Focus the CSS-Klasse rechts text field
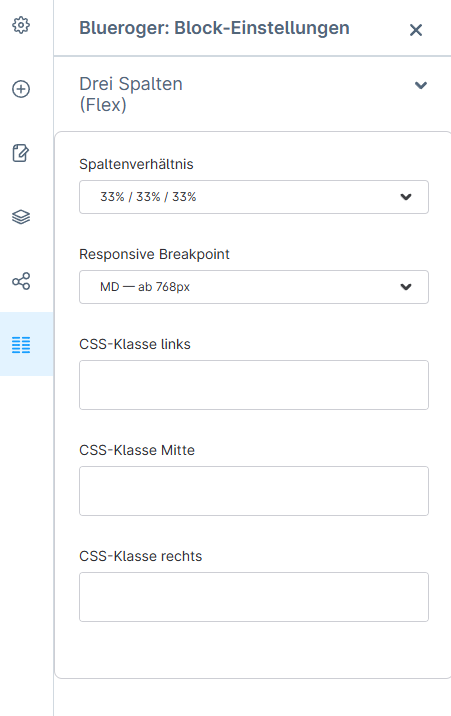 254,597
